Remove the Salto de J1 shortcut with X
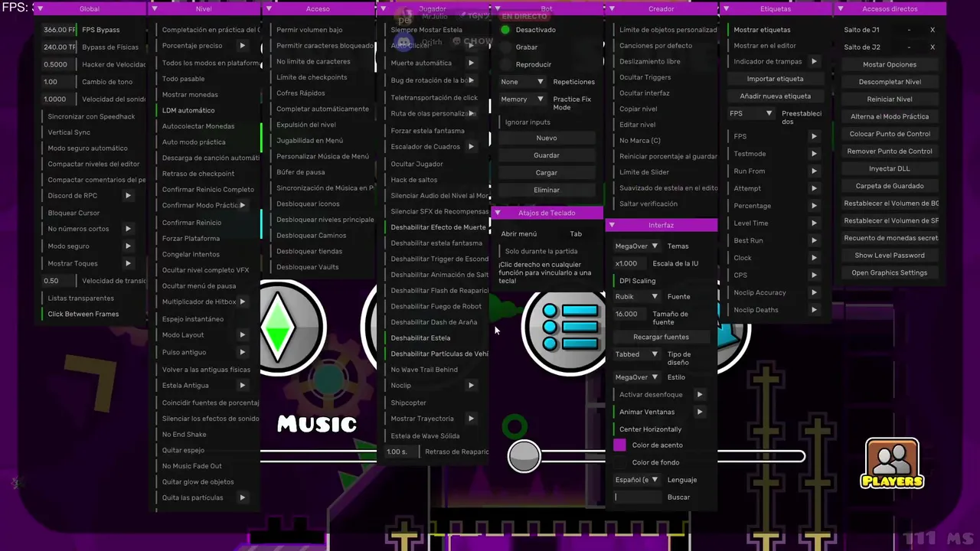Screen dimensions: 980x551 [x=933, y=30]
